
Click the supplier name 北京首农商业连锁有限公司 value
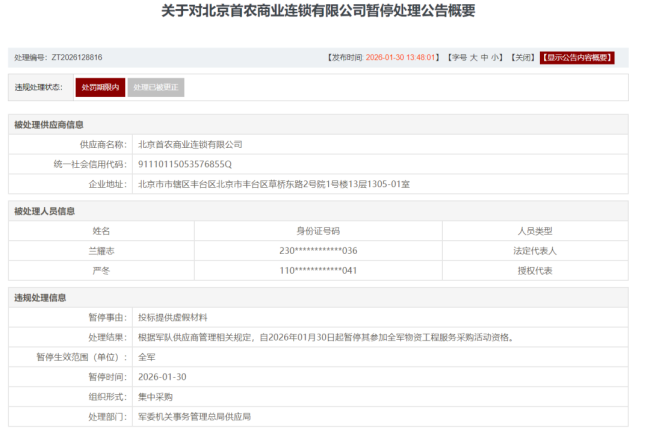pos(190,145)
